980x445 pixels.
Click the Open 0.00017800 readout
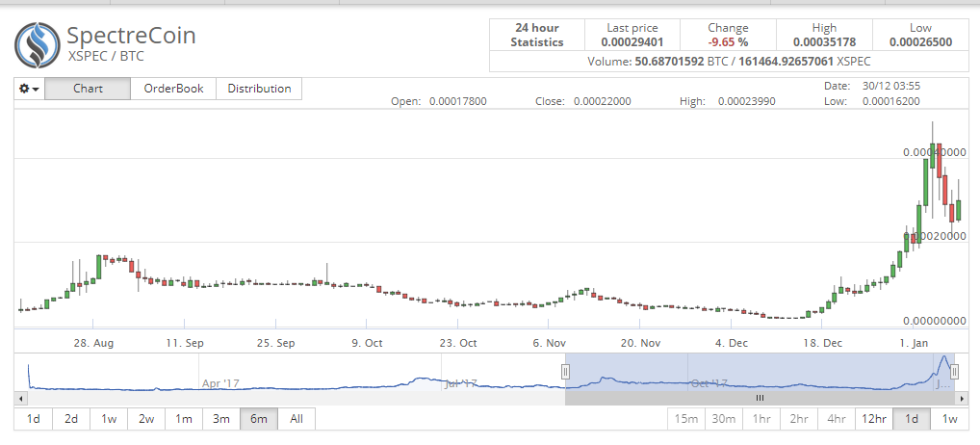pyautogui.click(x=439, y=101)
